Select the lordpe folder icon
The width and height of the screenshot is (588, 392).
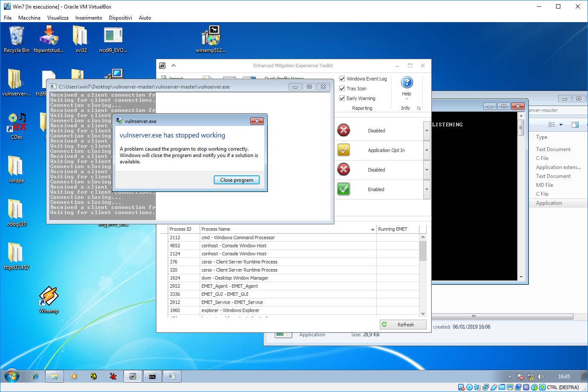pos(17,169)
